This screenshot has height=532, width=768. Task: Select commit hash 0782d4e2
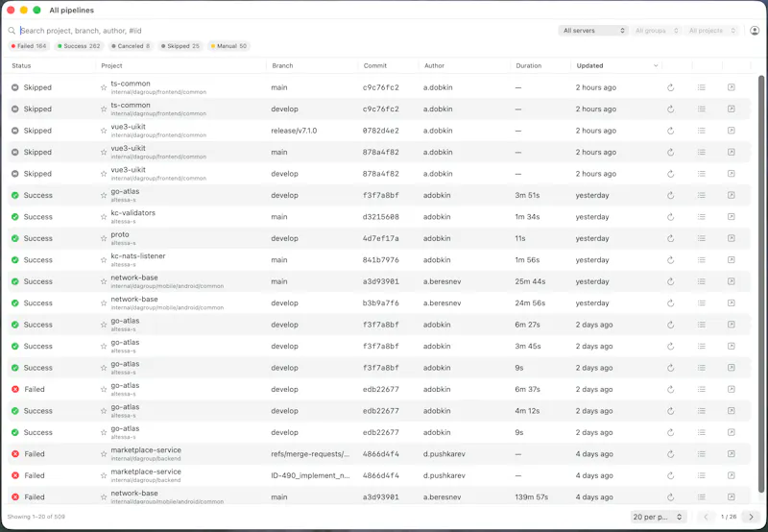[x=380, y=131]
